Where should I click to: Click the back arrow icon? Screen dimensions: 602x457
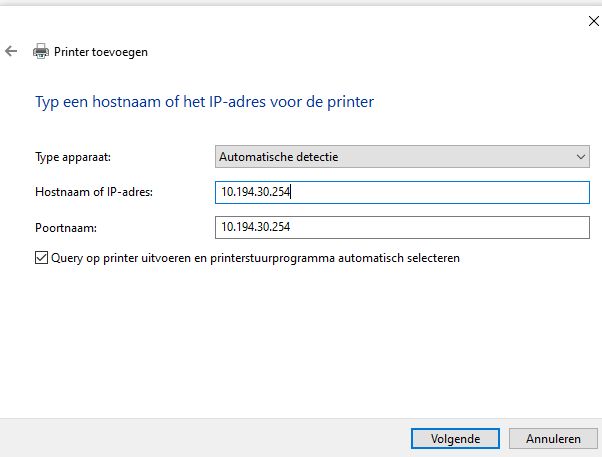pos(11,51)
